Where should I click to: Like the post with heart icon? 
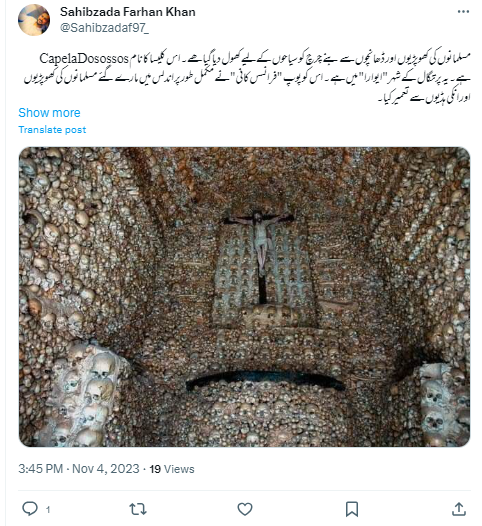(245, 509)
